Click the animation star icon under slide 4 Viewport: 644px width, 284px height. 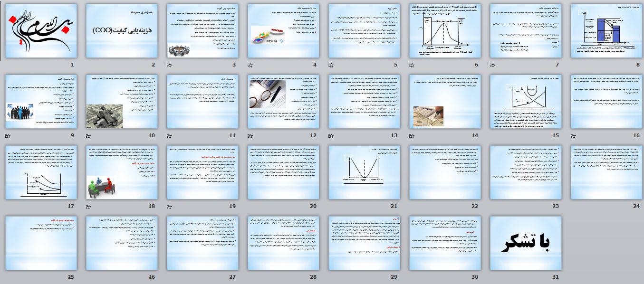[x=250, y=65]
